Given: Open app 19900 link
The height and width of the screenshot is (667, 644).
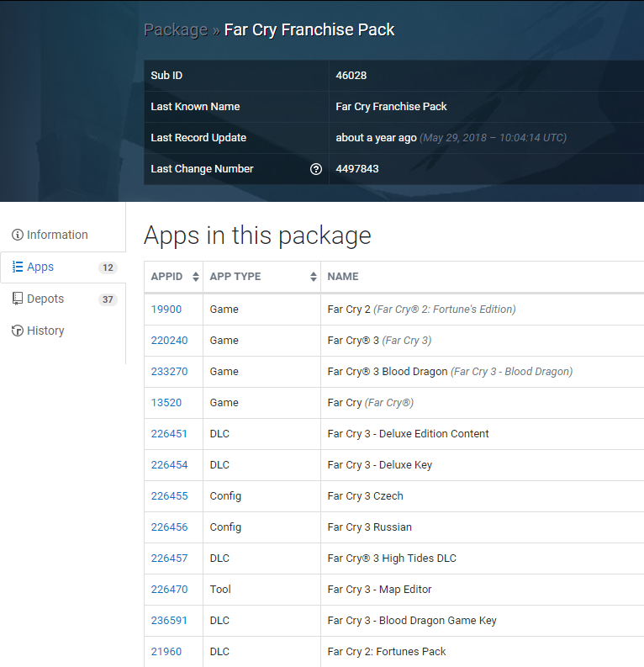Looking at the screenshot, I should pos(166,310).
